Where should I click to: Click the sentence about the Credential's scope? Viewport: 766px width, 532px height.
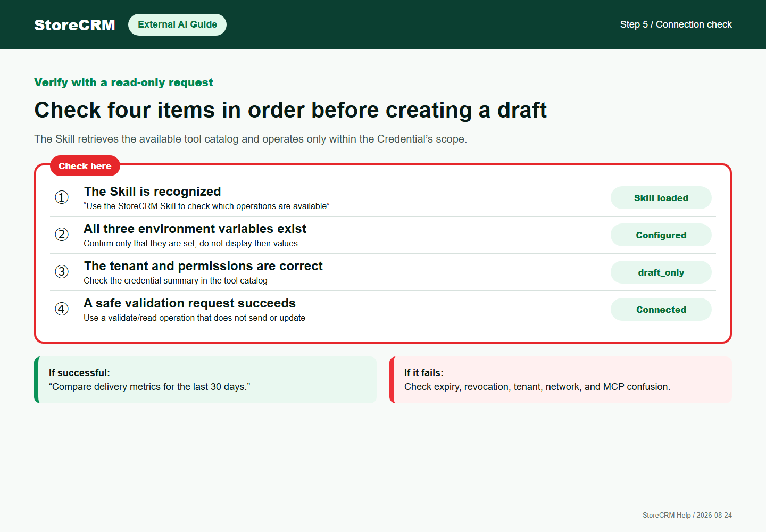pyautogui.click(x=251, y=139)
